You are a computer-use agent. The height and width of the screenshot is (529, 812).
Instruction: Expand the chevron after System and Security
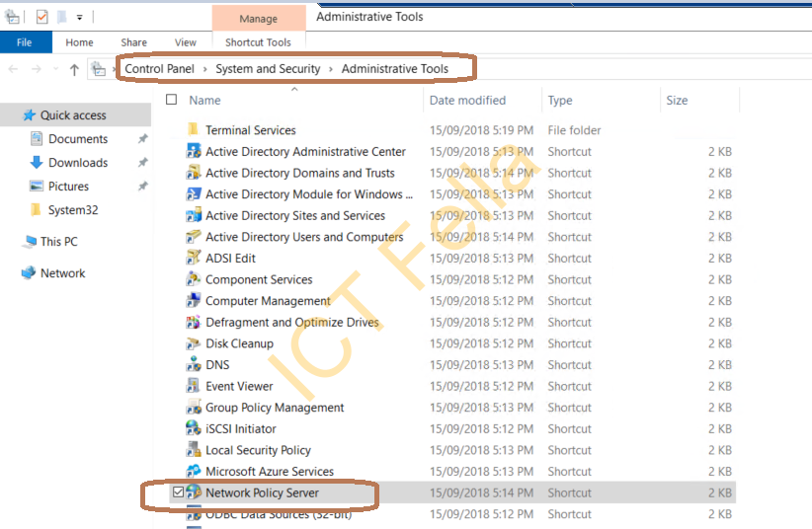point(331,69)
